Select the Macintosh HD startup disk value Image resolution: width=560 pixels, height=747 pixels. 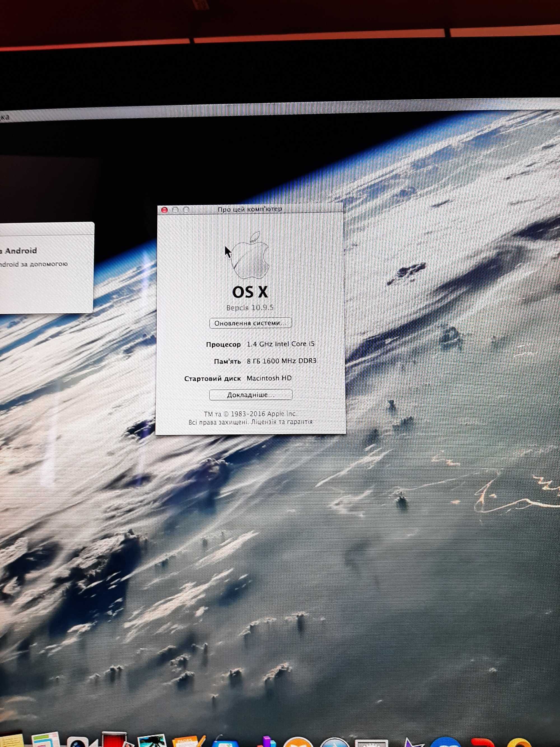point(269,378)
